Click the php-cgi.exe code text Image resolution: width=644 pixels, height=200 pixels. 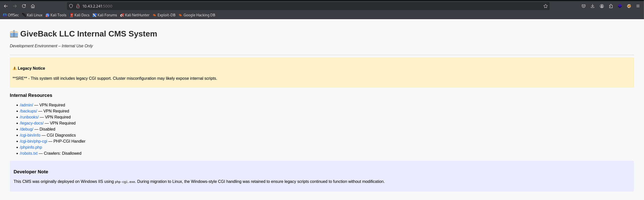point(125,182)
